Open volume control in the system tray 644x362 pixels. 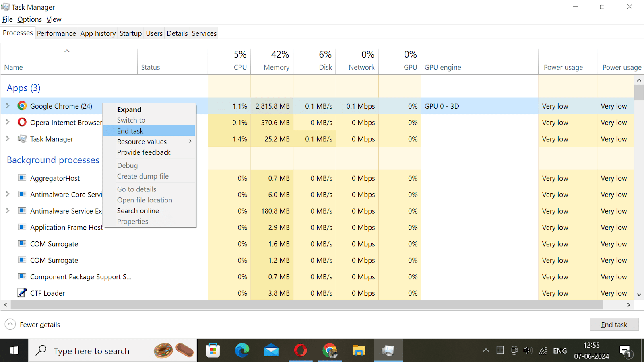tap(528, 350)
